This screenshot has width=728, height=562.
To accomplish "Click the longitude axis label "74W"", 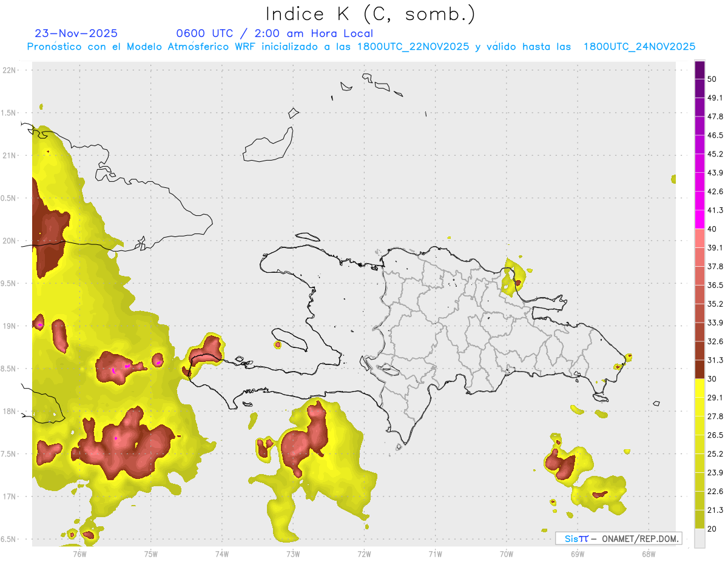I will point(222,554).
